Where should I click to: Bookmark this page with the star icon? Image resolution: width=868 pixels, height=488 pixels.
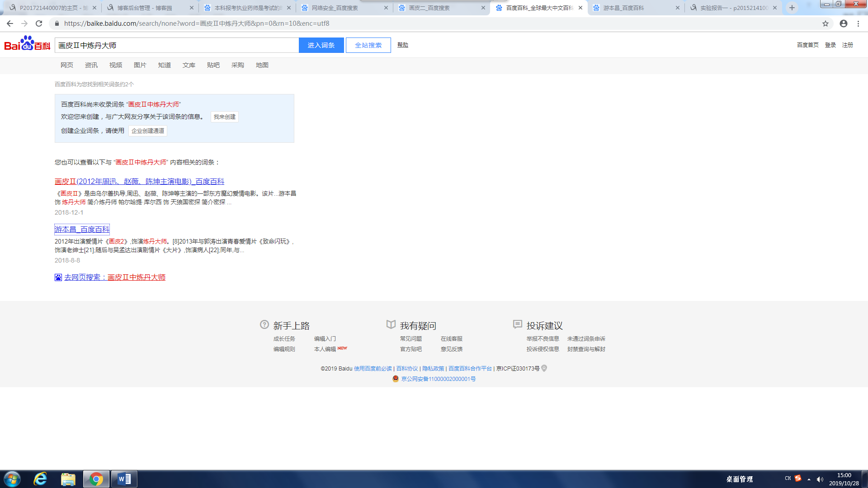(826, 23)
